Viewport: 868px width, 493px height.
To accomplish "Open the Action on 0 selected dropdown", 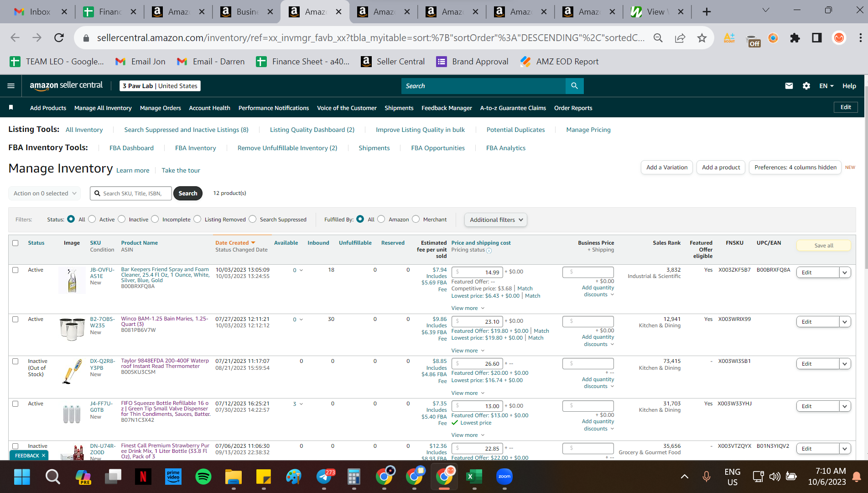I will [x=45, y=193].
